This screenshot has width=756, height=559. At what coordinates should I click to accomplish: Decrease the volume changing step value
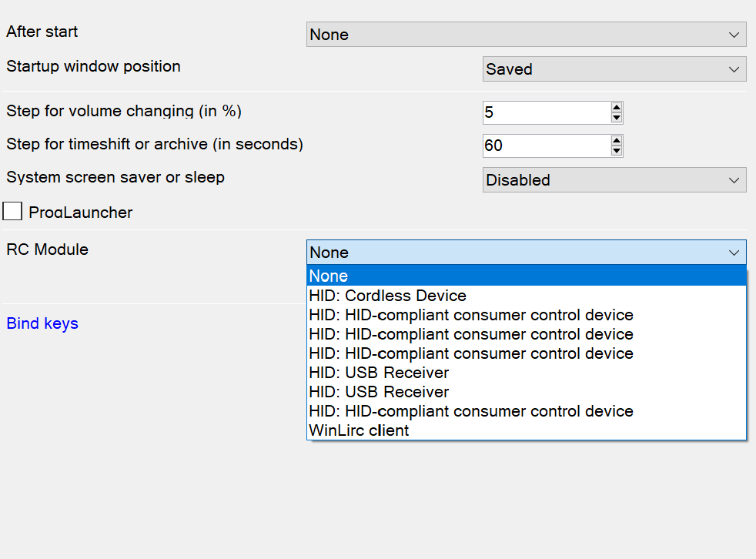click(x=616, y=118)
